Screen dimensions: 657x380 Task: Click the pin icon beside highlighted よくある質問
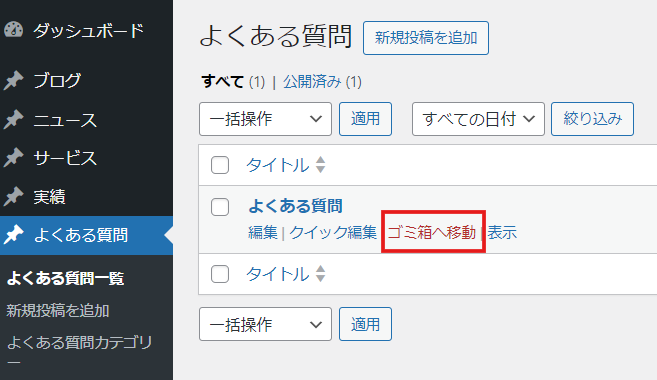pyautogui.click(x=13, y=235)
